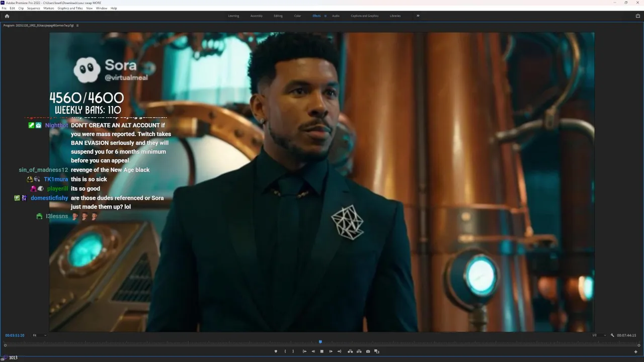Click the "its so good" chat message
The image size is (644, 362).
[86, 189]
